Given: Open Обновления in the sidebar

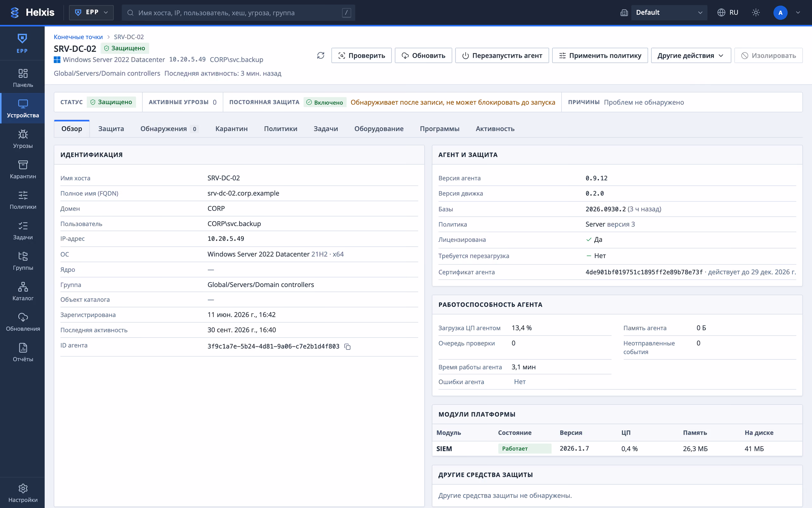Looking at the screenshot, I should coord(23,322).
